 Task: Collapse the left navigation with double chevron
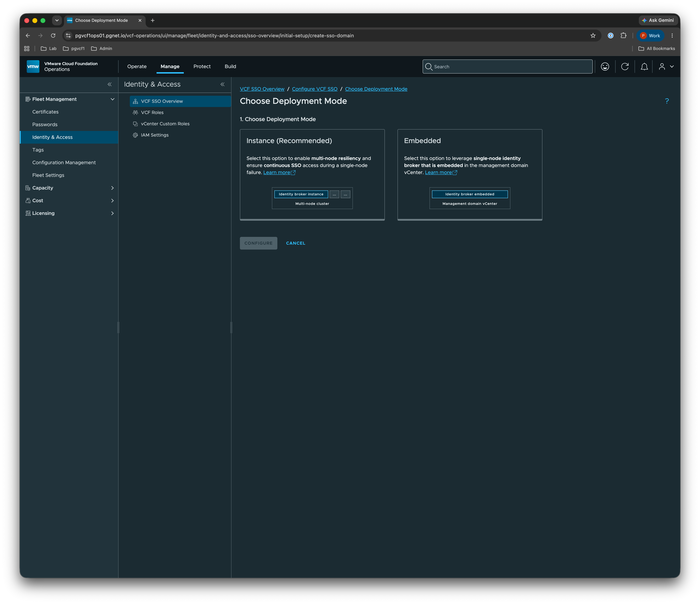(x=109, y=84)
